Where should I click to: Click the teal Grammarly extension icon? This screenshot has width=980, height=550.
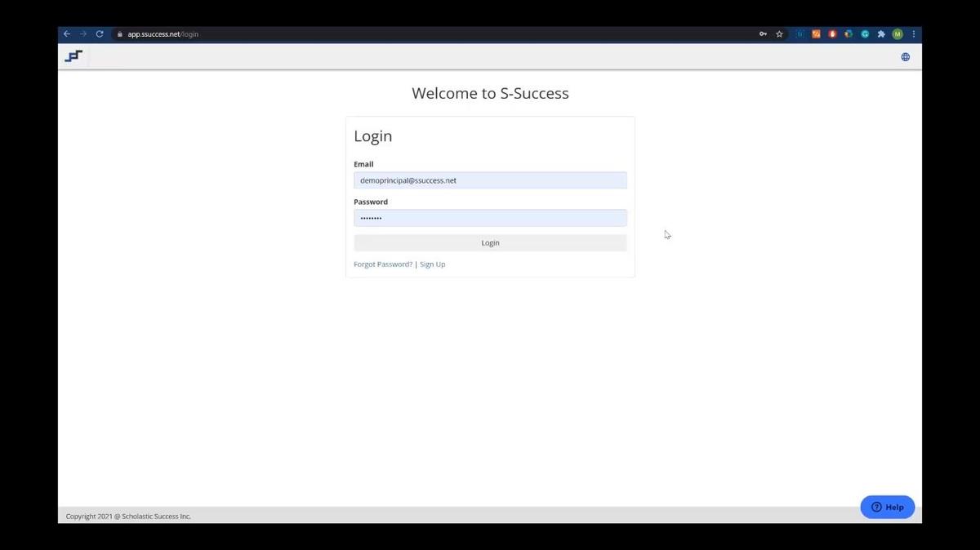point(865,34)
